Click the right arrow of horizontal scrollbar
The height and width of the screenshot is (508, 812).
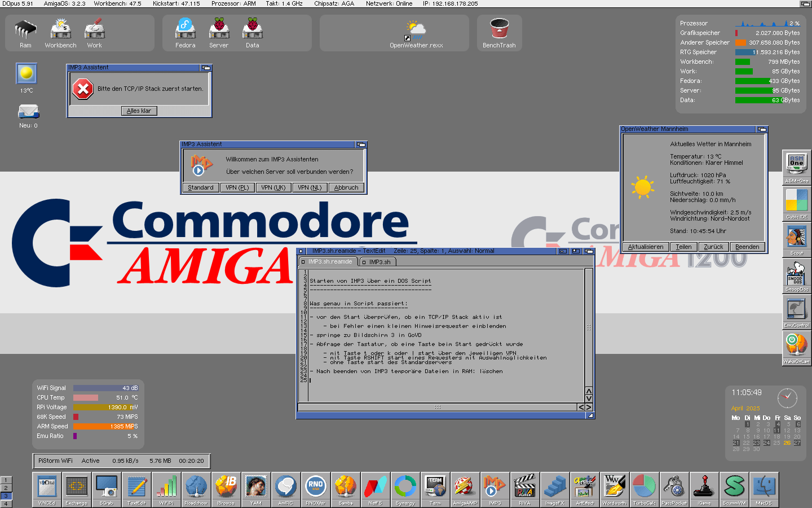point(589,407)
